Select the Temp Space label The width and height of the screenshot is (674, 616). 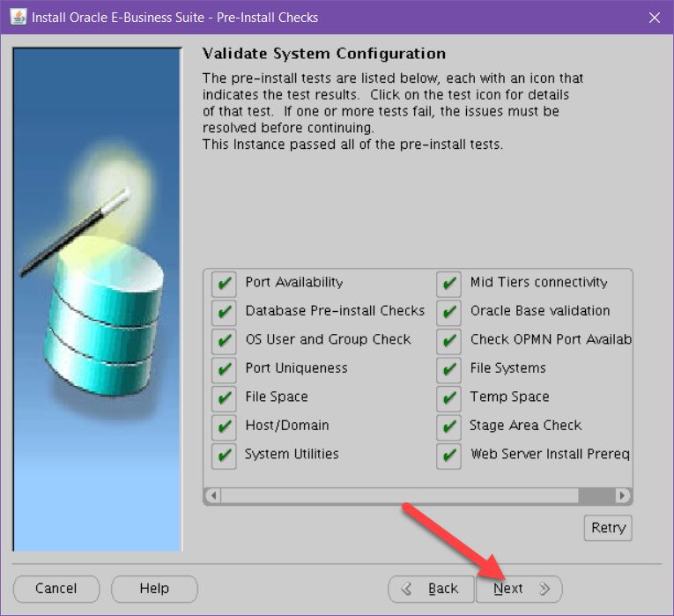point(509,397)
